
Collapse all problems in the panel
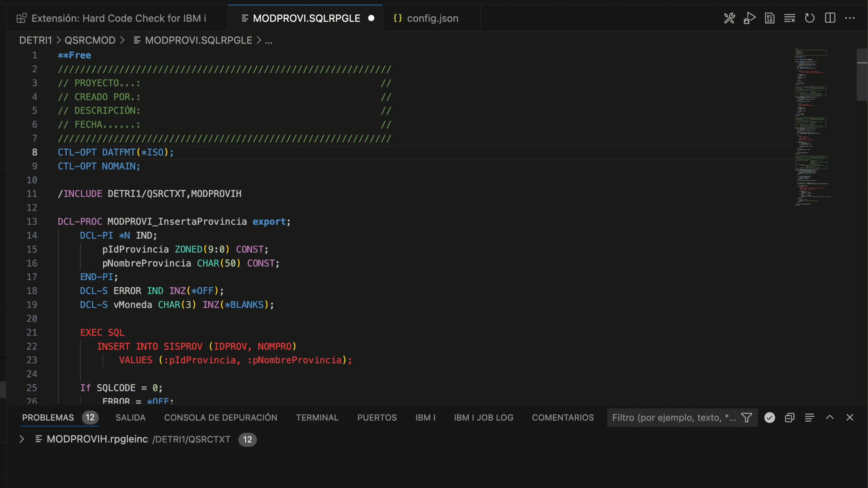click(x=790, y=418)
